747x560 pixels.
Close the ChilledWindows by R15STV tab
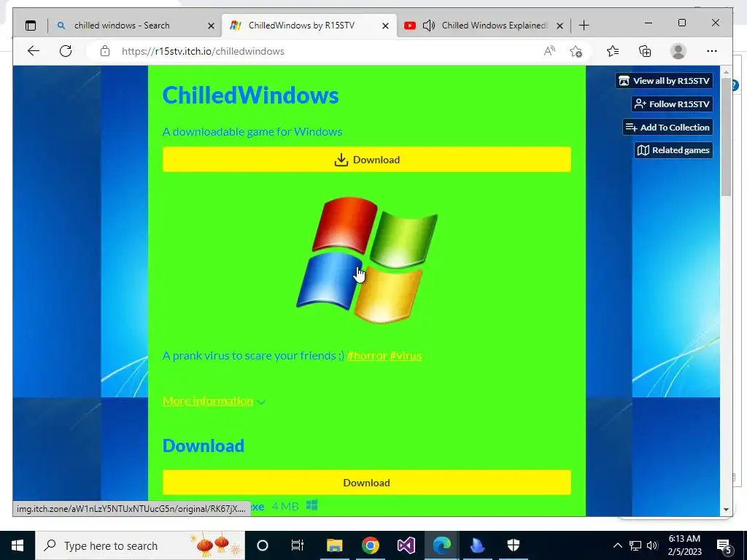pos(385,26)
